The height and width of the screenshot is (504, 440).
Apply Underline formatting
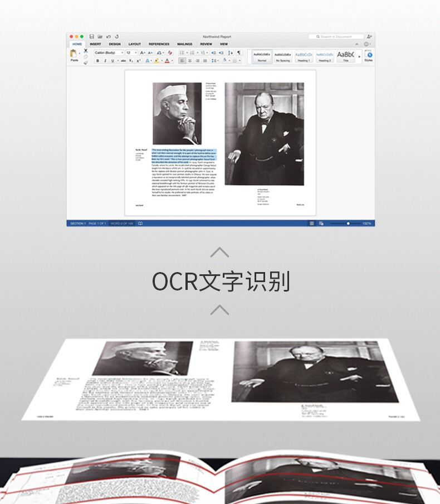[113, 61]
